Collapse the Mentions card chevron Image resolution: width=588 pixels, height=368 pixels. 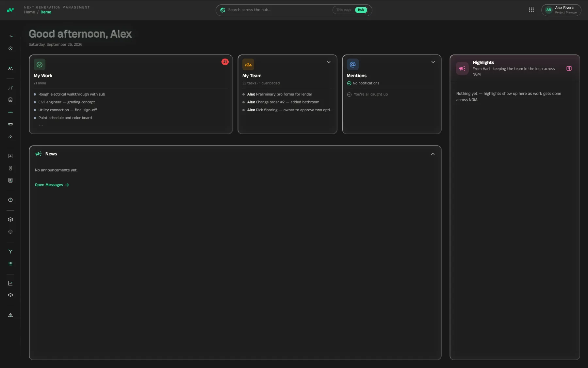coord(433,62)
